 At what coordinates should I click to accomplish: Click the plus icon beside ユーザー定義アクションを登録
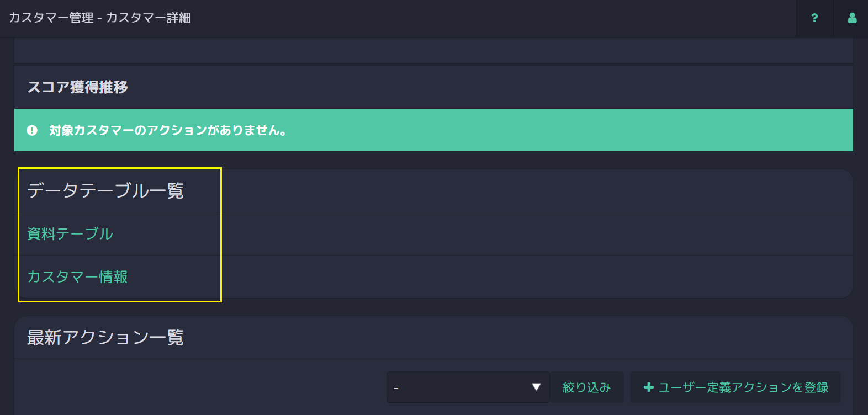point(649,387)
